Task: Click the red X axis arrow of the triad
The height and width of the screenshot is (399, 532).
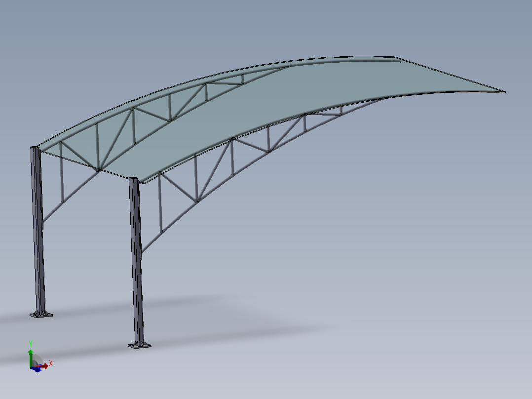Action: coord(43,366)
